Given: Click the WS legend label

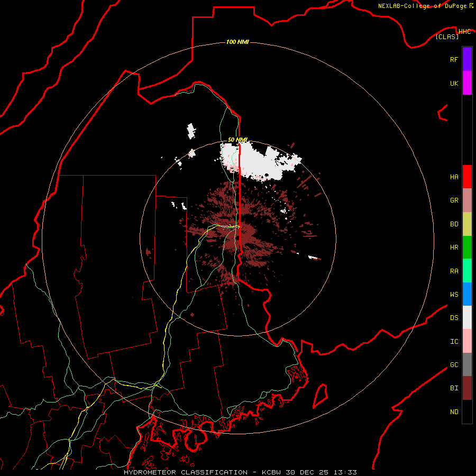Looking at the screenshot, I should [x=454, y=294].
